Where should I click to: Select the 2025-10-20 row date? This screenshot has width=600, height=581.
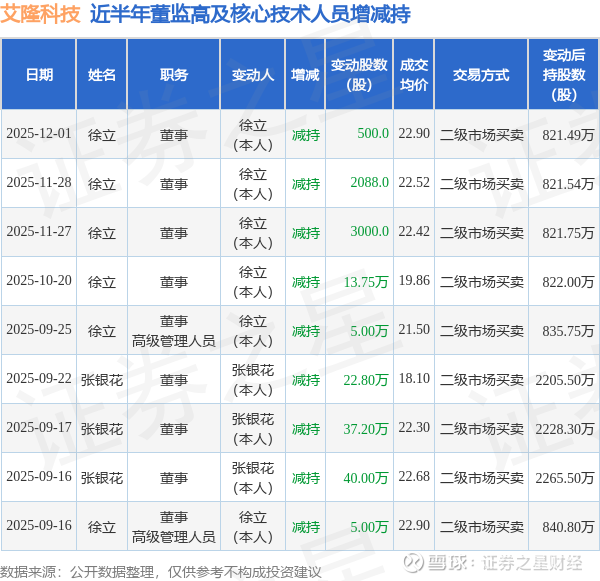click(39, 281)
